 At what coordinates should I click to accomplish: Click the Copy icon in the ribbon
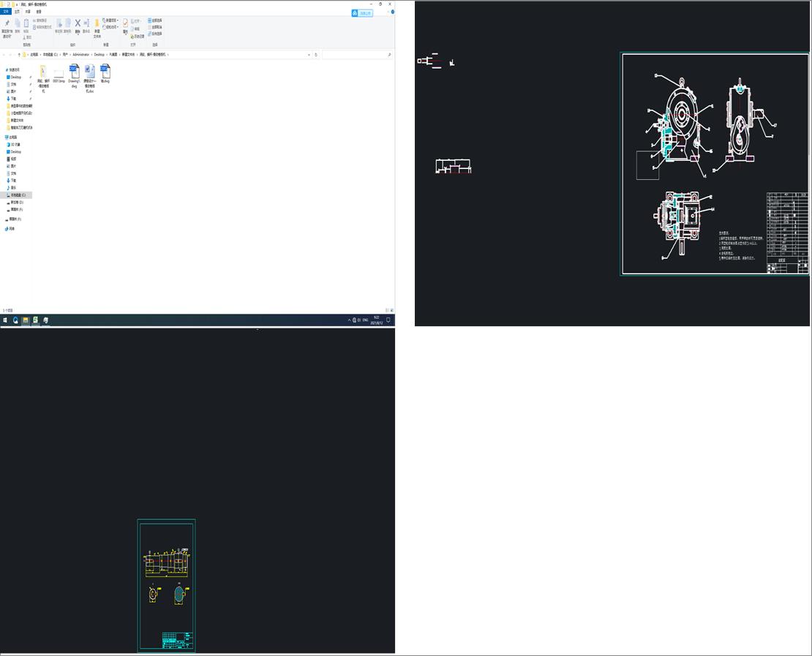17,24
